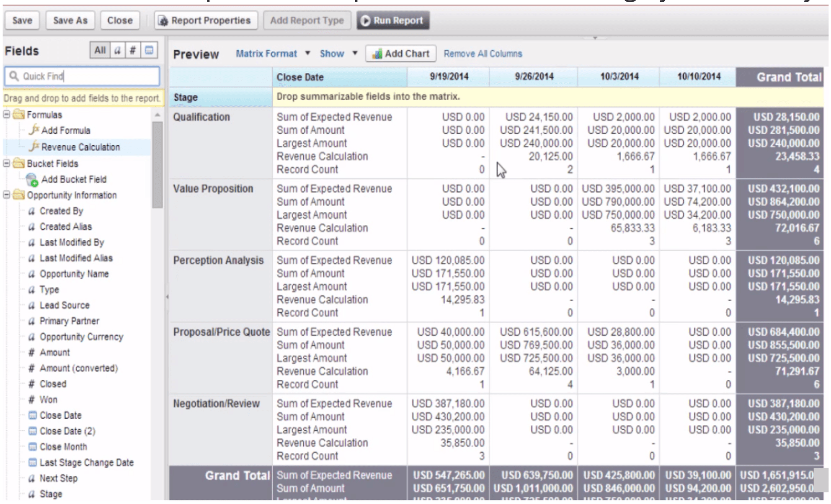Filter fields to text fields with a icon
Image resolution: width=831 pixels, height=504 pixels.
pyautogui.click(x=117, y=50)
